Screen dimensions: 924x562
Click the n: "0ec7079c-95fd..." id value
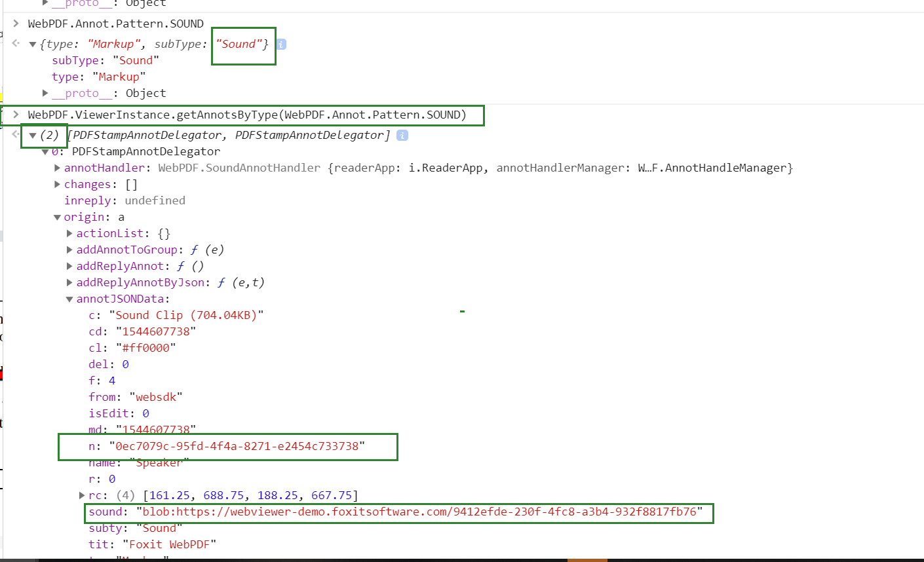pos(237,446)
